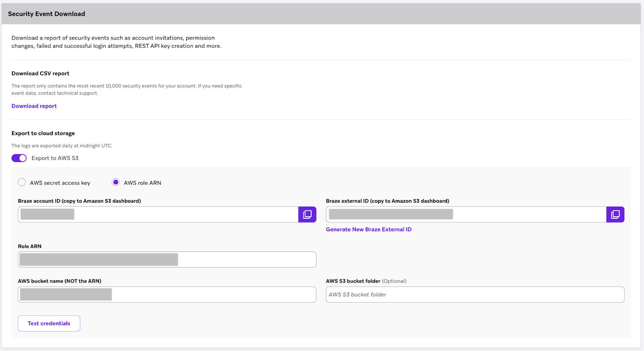Click the Export to cloud storage heading
644x351 pixels.
[43, 133]
